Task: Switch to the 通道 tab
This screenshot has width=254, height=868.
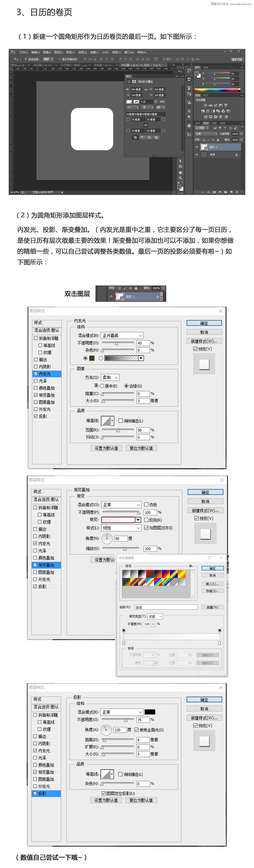Action: coord(214,123)
